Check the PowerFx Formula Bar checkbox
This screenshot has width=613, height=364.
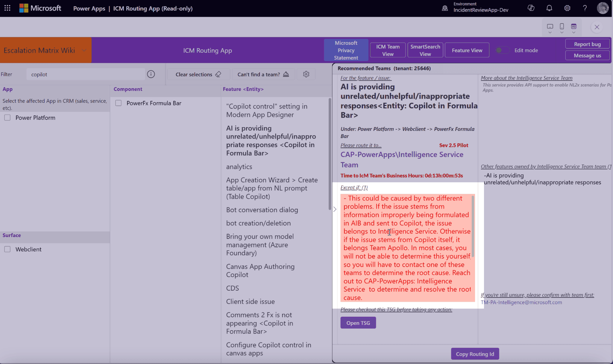click(x=119, y=103)
